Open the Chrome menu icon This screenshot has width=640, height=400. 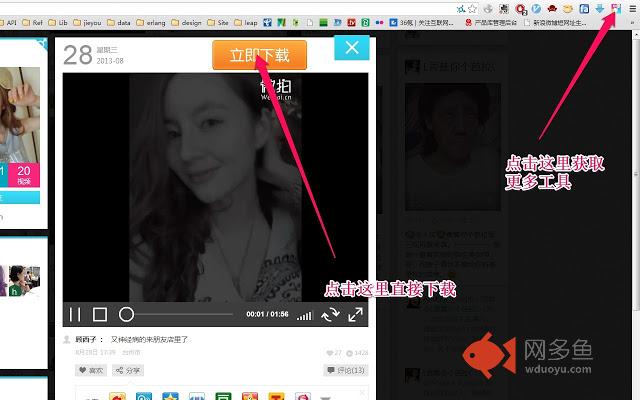(632, 8)
